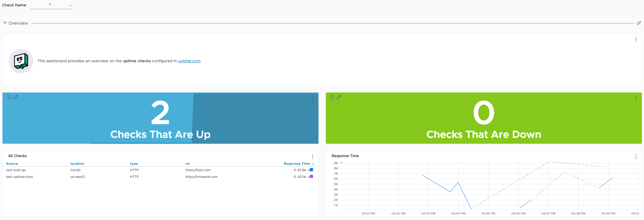The height and width of the screenshot is (220, 644).
Task: Click the https://vmware.com url cell
Action: (x=201, y=177)
